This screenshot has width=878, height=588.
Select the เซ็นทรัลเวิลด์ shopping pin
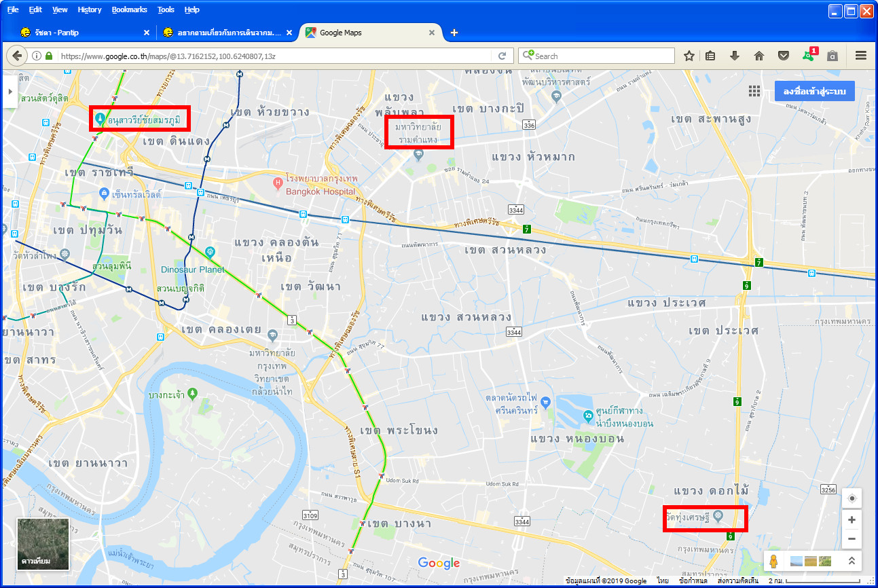point(104,194)
